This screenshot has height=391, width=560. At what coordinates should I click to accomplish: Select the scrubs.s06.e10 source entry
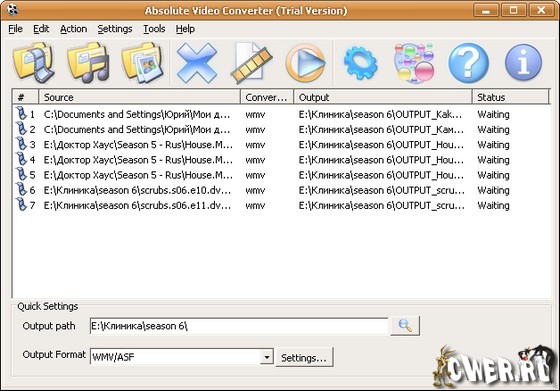pos(137,190)
